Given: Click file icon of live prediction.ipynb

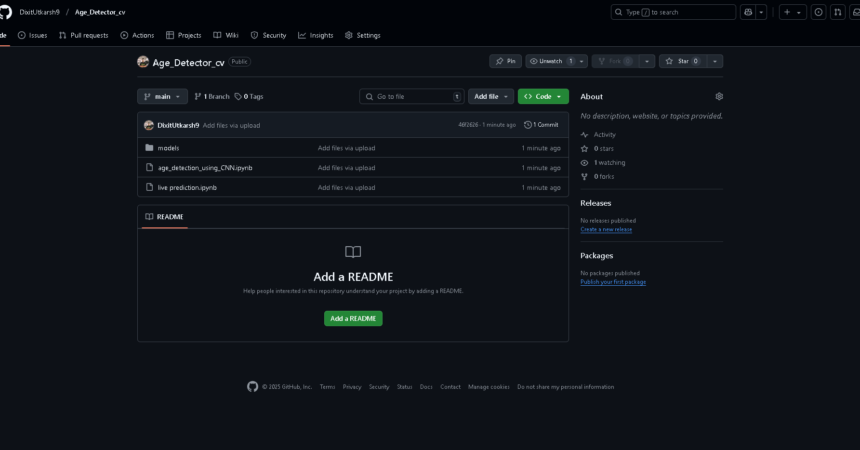Looking at the screenshot, I should point(149,187).
